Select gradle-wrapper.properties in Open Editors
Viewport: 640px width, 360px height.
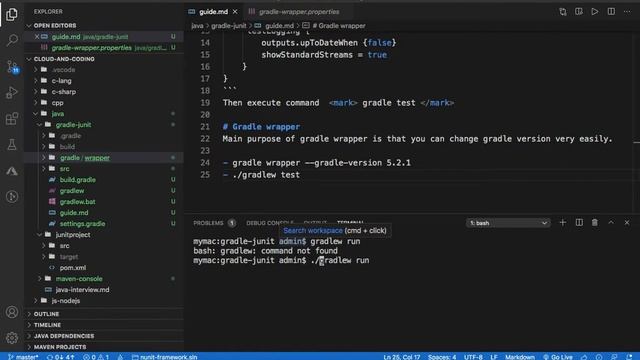click(104, 48)
